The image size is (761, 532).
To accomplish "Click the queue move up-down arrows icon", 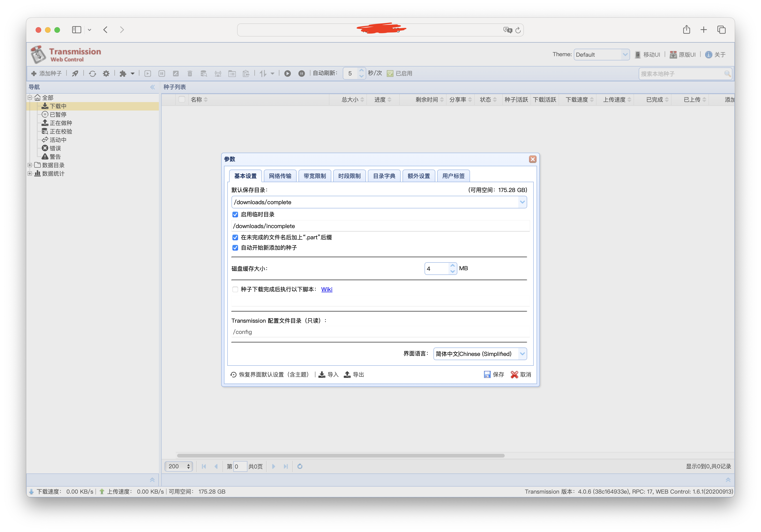I will click(x=263, y=74).
